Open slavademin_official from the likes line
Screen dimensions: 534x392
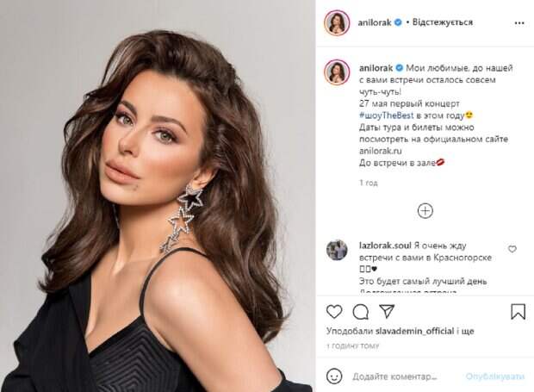pyautogui.click(x=414, y=331)
